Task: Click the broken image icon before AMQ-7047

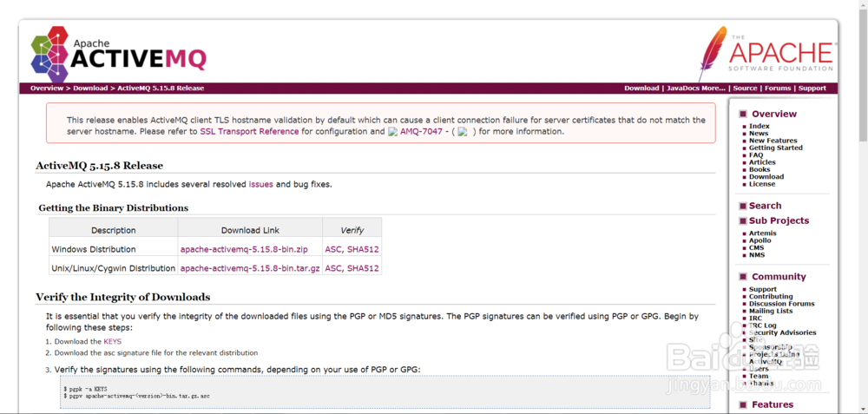Action: coord(392,132)
